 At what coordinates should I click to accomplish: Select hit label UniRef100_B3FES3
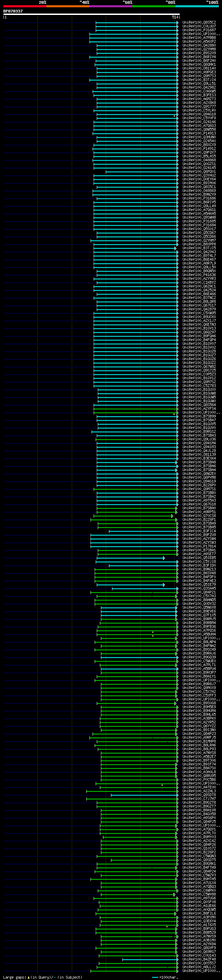click(199, 95)
